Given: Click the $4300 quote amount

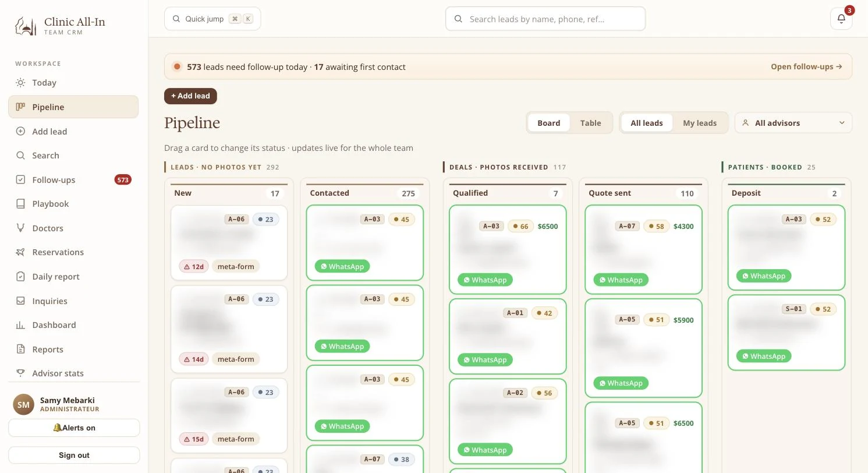Looking at the screenshot, I should point(683,227).
